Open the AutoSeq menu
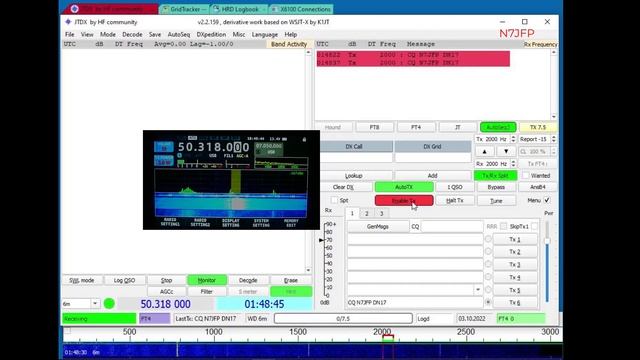This screenshot has width=640, height=360. [179, 35]
